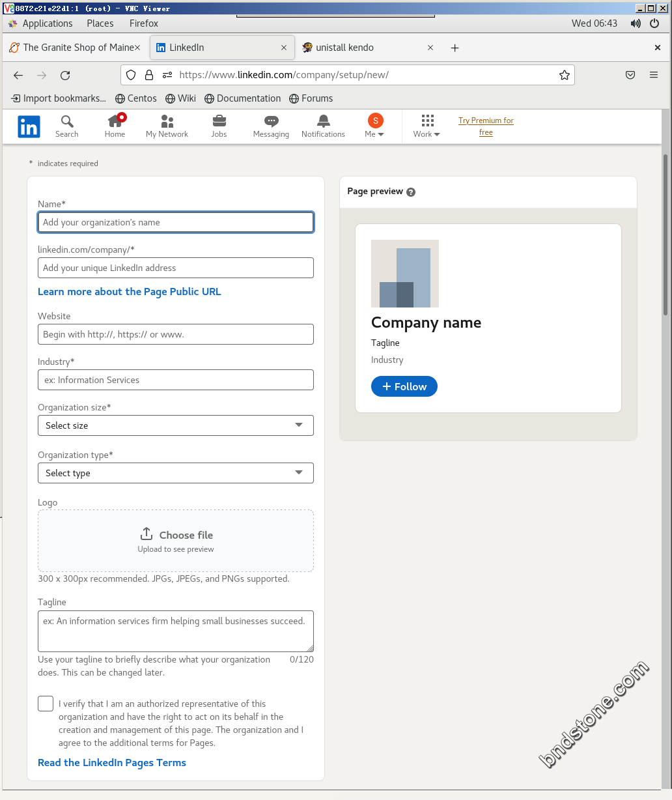The height and width of the screenshot is (800, 672).
Task: Open the Jobs briefcase icon
Action: pos(219,121)
